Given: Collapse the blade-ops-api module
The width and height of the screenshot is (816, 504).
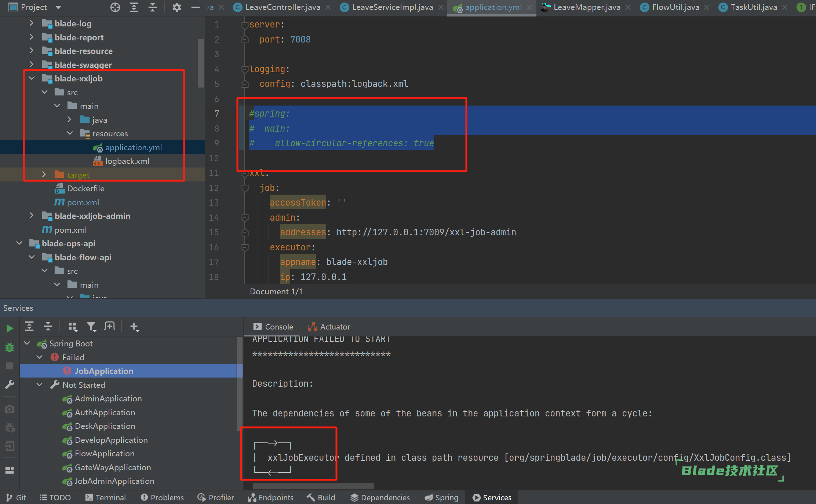Looking at the screenshot, I should 19,243.
